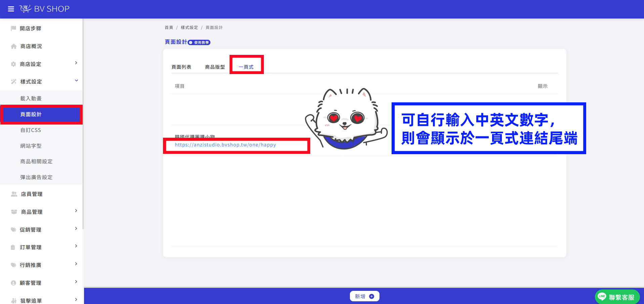Click the user icon beside 顧客管理
The width and height of the screenshot is (644, 304).
pyautogui.click(x=13, y=283)
